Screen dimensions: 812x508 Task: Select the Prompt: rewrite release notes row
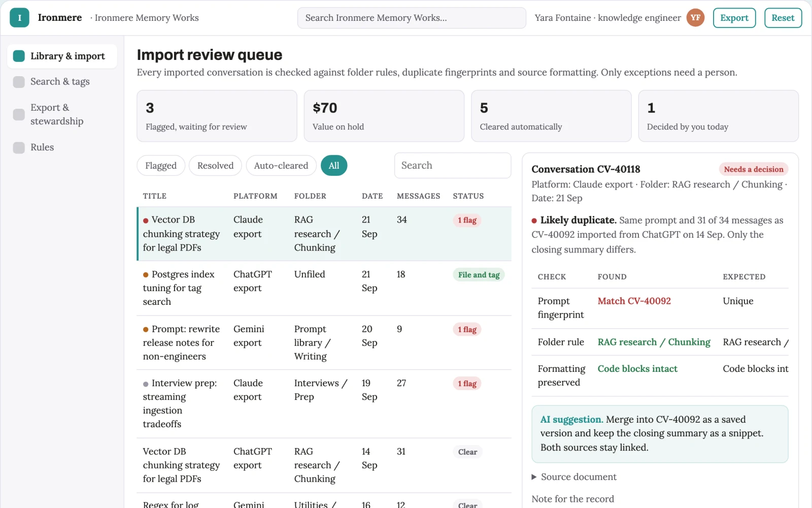pyautogui.click(x=324, y=343)
